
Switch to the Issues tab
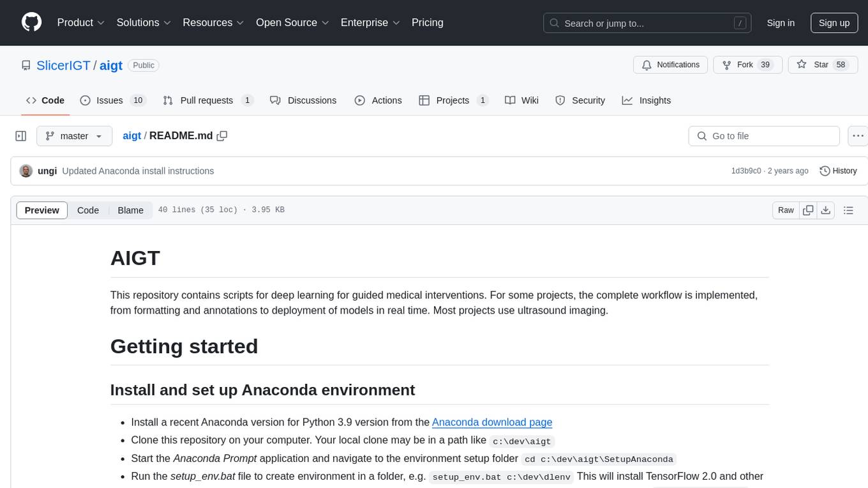(x=113, y=100)
